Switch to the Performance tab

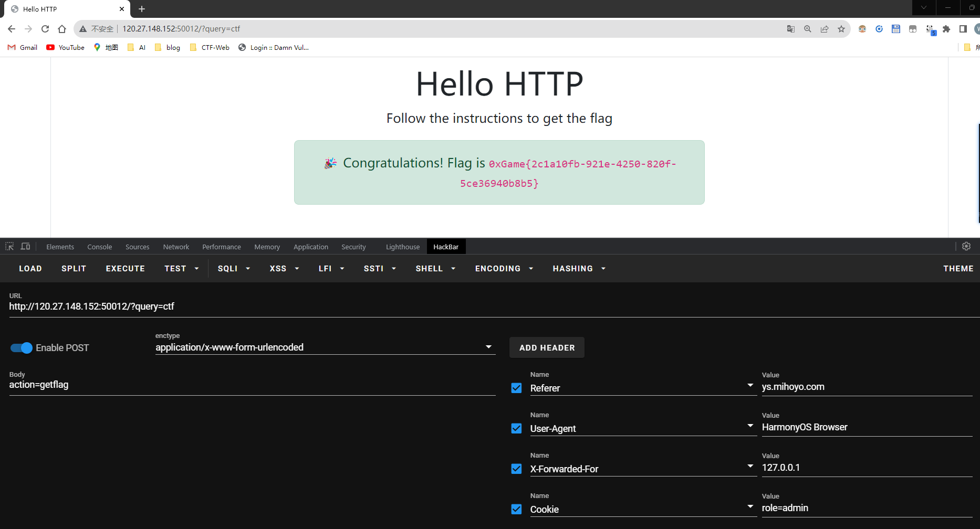222,247
